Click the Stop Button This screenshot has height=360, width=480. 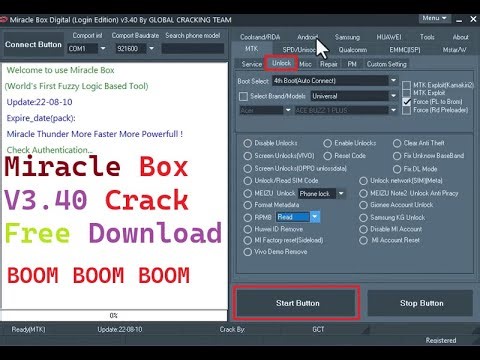click(x=421, y=303)
